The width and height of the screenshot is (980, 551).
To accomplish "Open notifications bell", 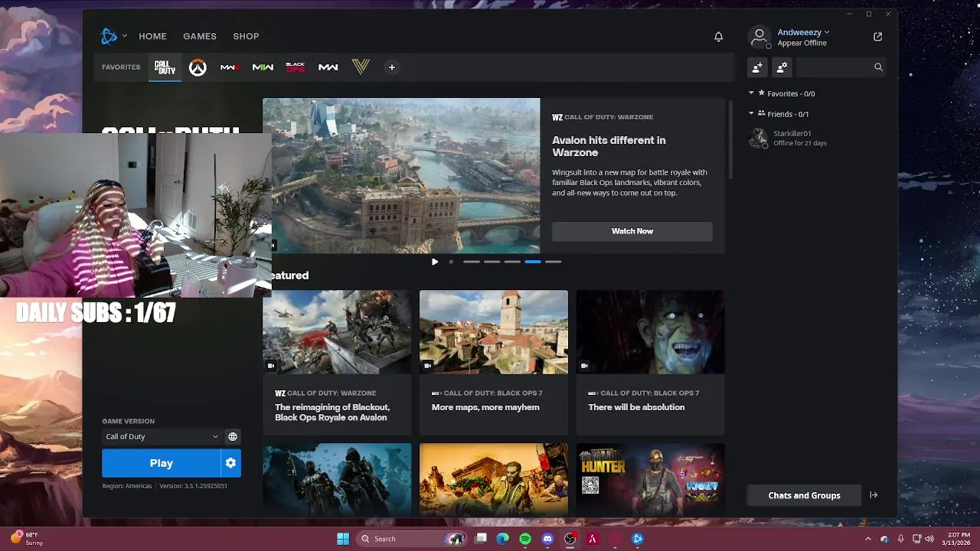I will click(718, 36).
